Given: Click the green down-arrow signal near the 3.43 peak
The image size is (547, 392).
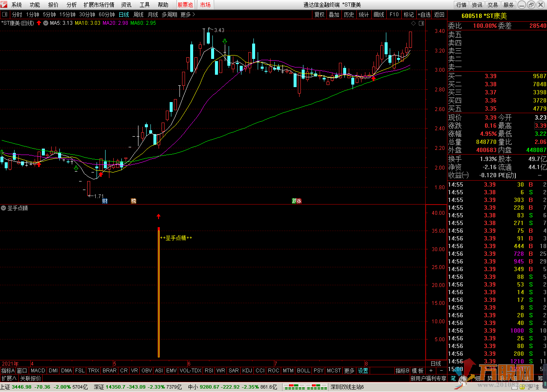Looking at the screenshot, I should (225, 41).
